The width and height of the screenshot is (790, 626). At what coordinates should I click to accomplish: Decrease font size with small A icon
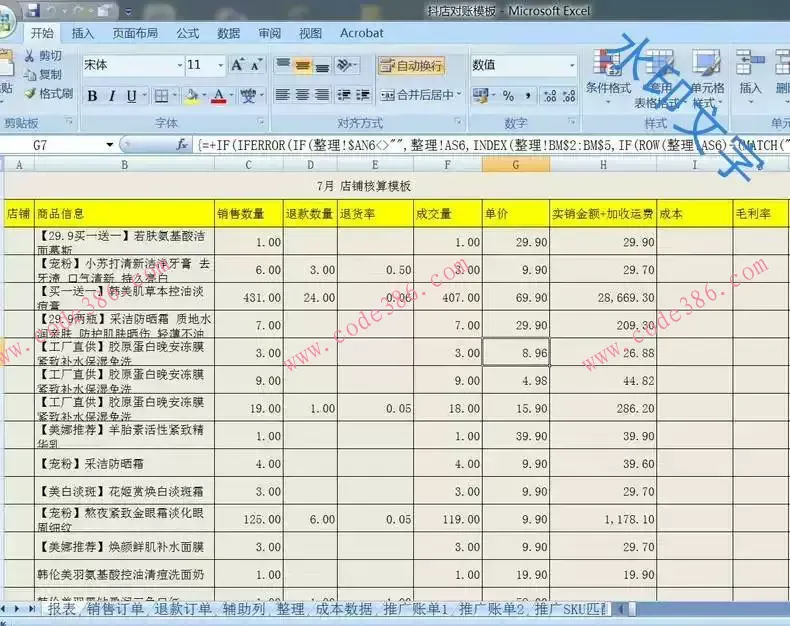click(256, 65)
